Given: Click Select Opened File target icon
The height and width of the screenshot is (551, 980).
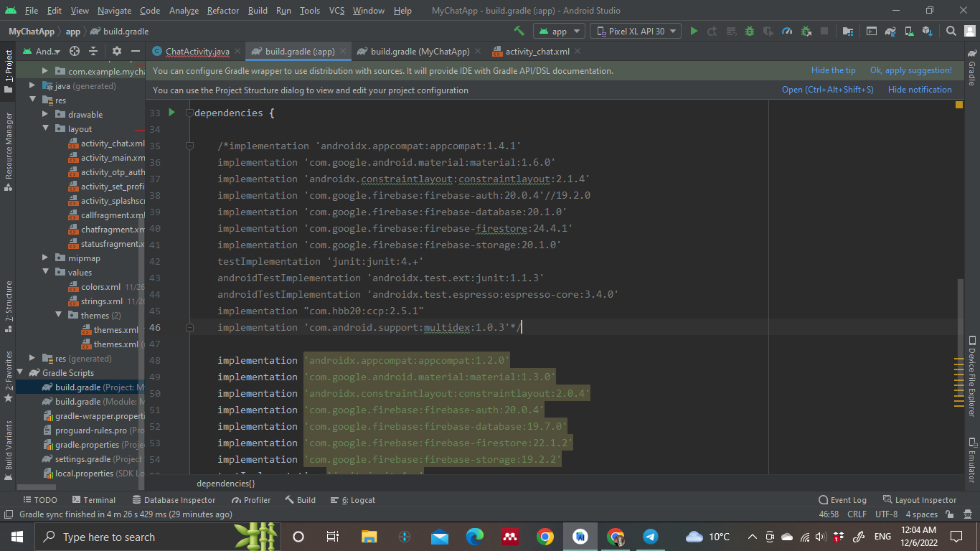Looking at the screenshot, I should click(x=75, y=51).
